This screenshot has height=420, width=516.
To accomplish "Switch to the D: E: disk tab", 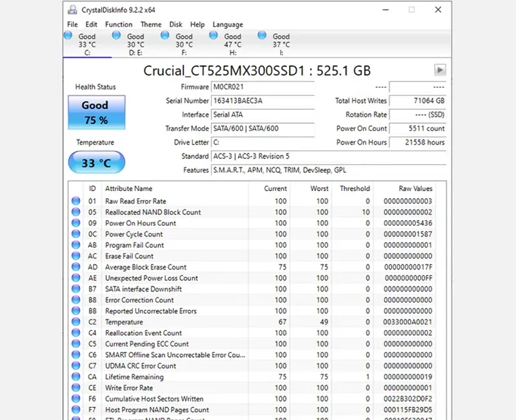I will tap(135, 44).
